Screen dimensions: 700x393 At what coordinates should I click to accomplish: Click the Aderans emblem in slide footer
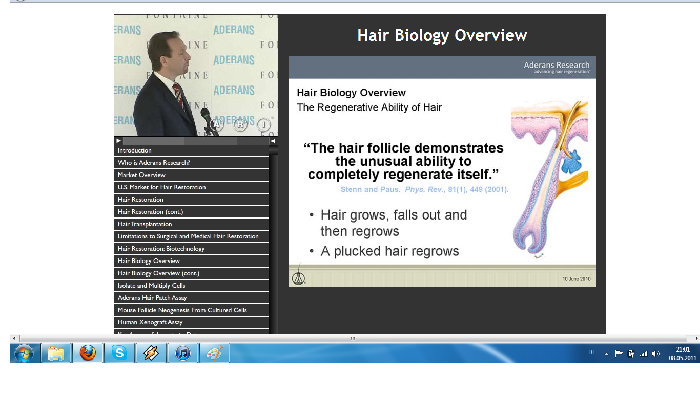click(299, 278)
